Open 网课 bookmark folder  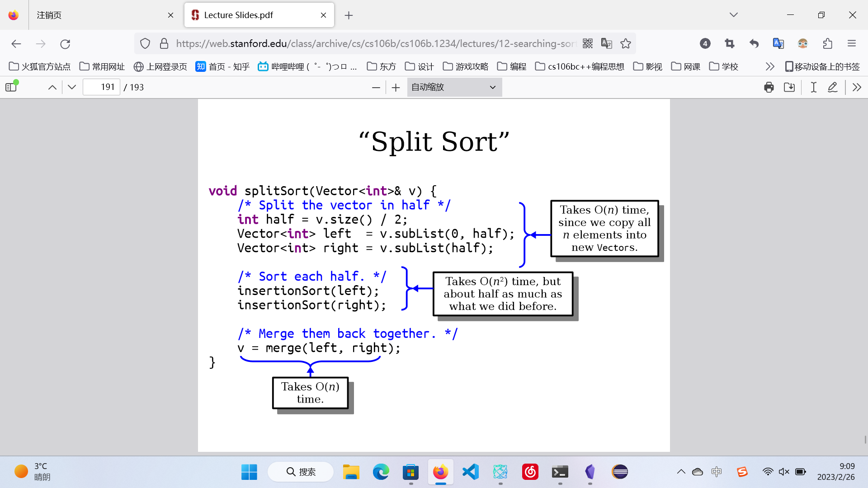point(686,66)
